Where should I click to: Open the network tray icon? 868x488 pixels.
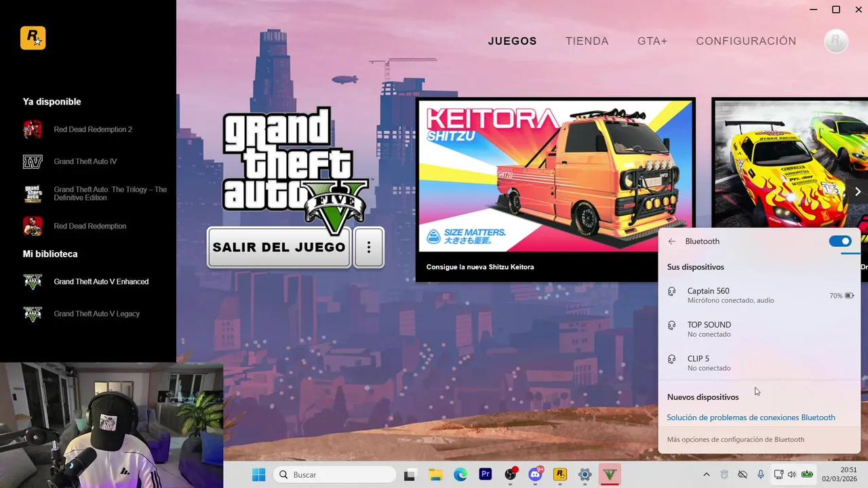coord(778,475)
